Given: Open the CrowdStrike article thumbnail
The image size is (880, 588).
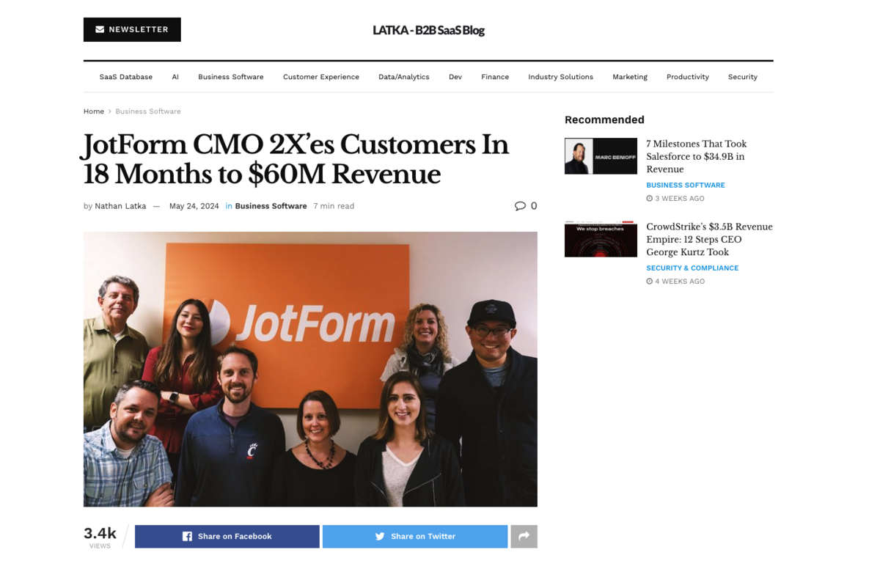Looking at the screenshot, I should tap(601, 238).
